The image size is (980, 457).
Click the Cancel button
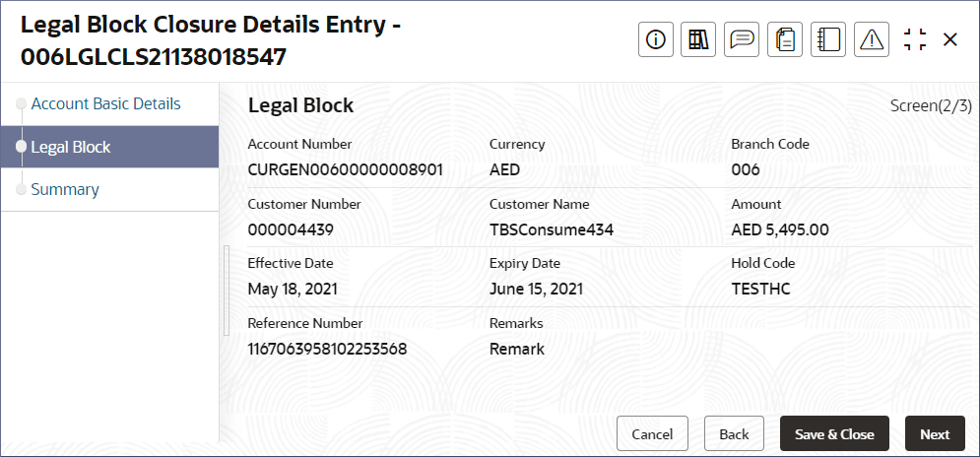(652, 434)
